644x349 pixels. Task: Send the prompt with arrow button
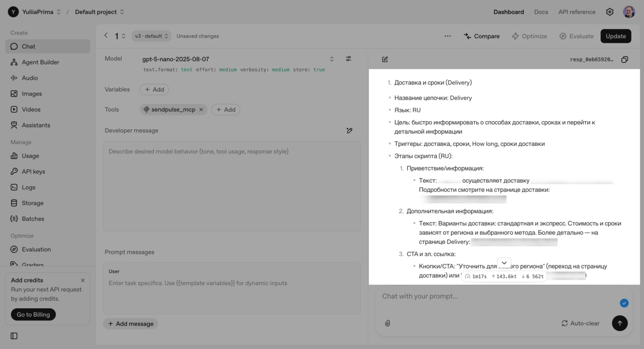click(619, 323)
